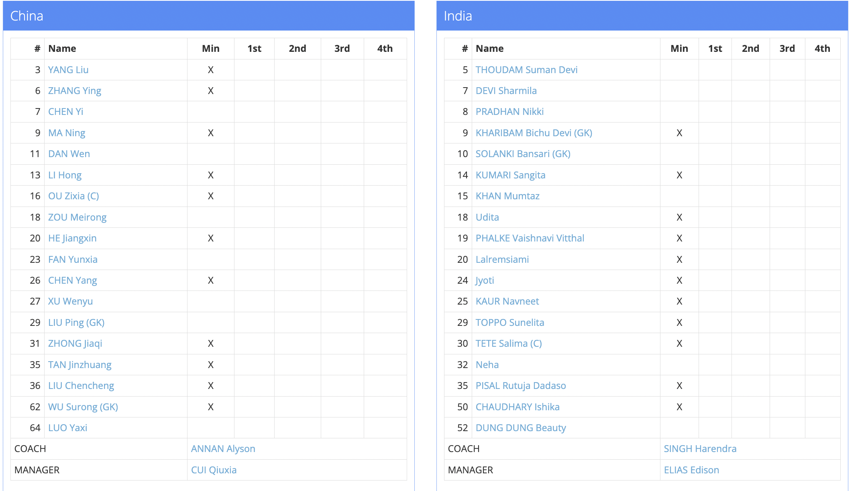Click OU Zixia (C) player name
This screenshot has width=868, height=491.
pos(73,196)
